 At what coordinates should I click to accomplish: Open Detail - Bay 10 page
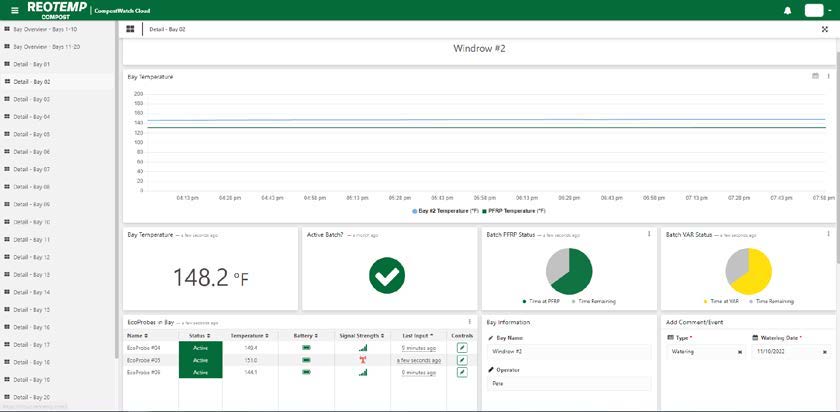point(32,222)
